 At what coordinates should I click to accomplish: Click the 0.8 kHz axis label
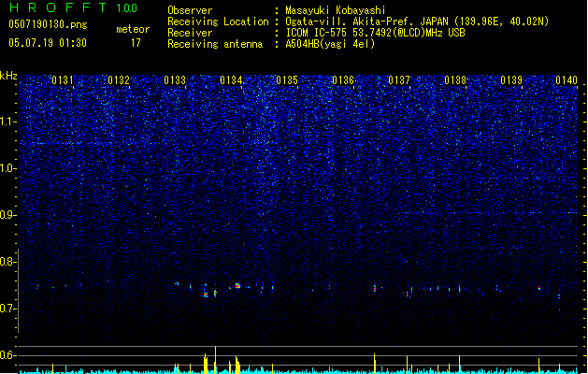coord(7,262)
